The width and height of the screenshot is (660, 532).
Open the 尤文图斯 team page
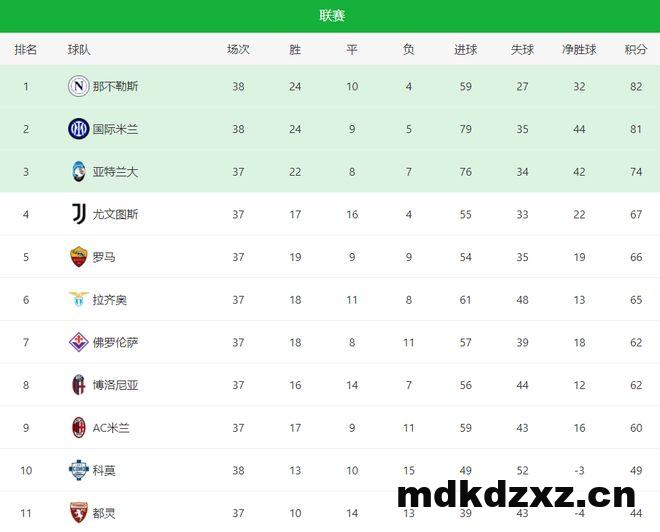(x=115, y=214)
